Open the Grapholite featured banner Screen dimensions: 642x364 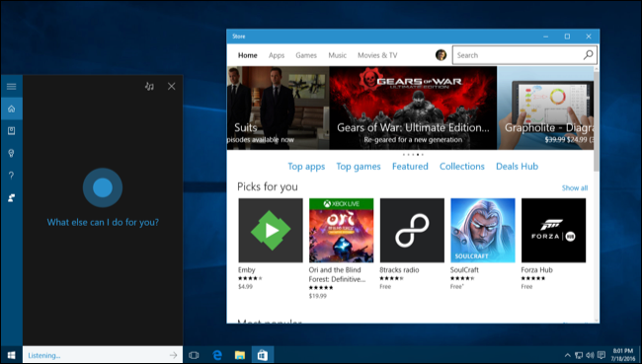tap(545, 108)
